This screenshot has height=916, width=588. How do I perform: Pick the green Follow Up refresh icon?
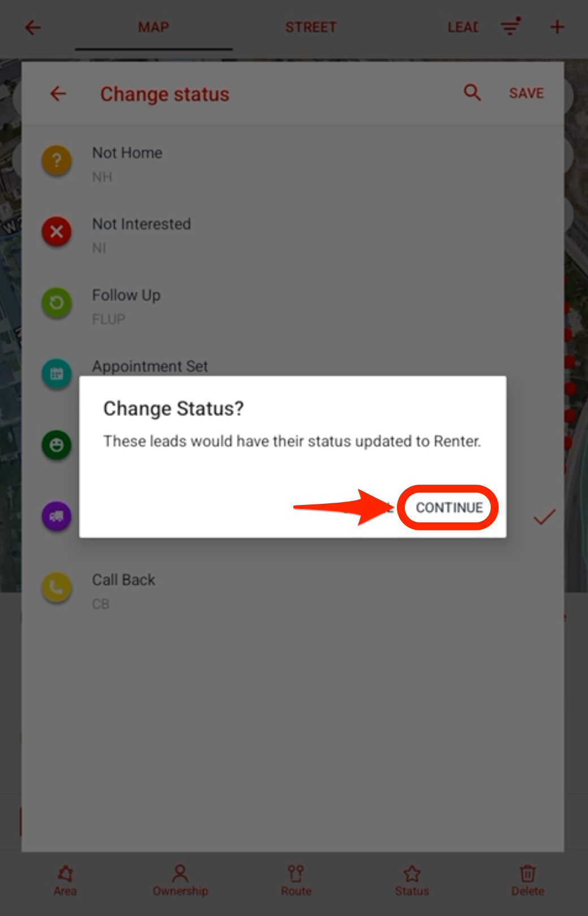click(x=57, y=303)
